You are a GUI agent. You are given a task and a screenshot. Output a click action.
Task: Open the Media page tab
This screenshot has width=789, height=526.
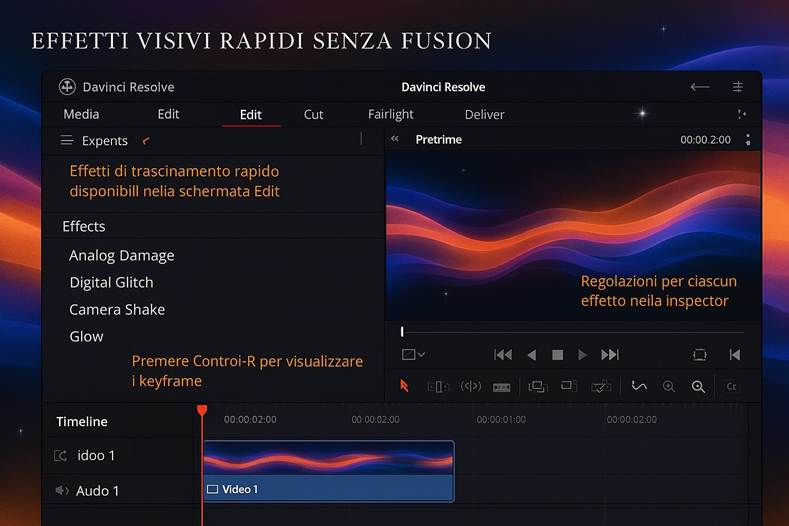click(x=81, y=114)
